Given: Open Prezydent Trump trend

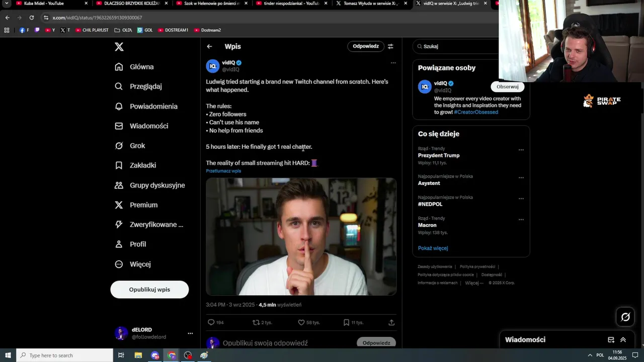Looking at the screenshot, I should (x=439, y=155).
